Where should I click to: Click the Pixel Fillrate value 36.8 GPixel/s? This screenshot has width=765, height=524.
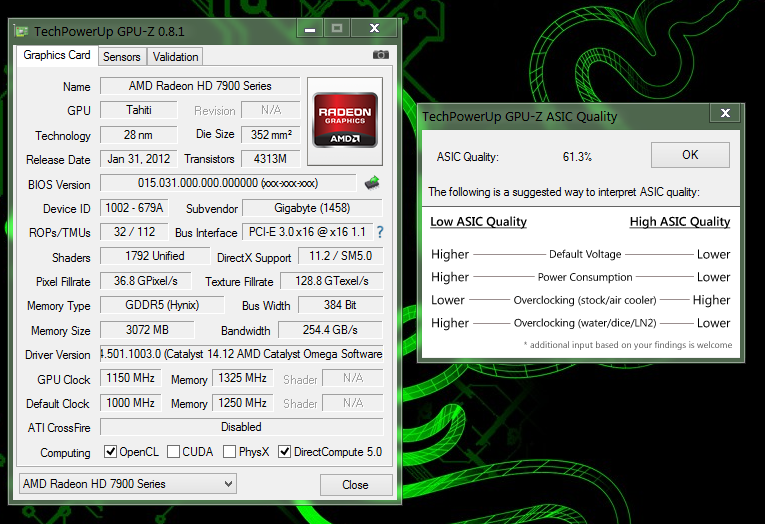coord(145,281)
